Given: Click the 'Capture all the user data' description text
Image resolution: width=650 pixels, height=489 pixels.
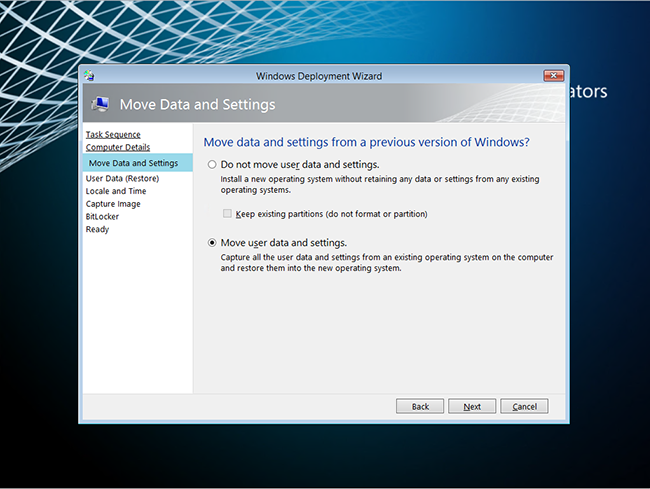Looking at the screenshot, I should tap(386, 262).
